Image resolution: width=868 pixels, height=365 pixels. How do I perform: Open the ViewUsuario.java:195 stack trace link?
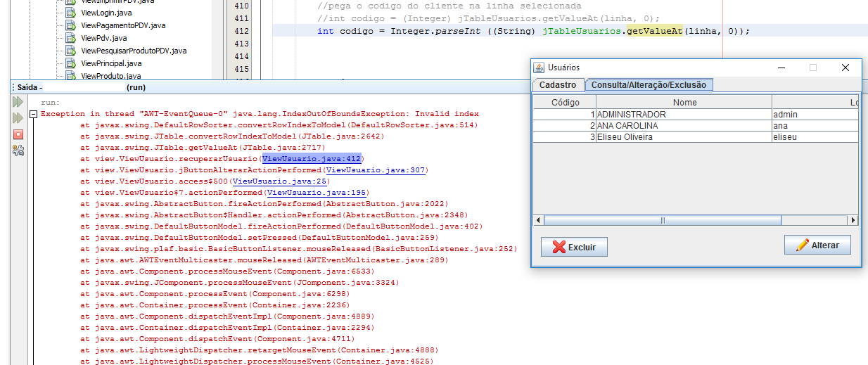[317, 193]
